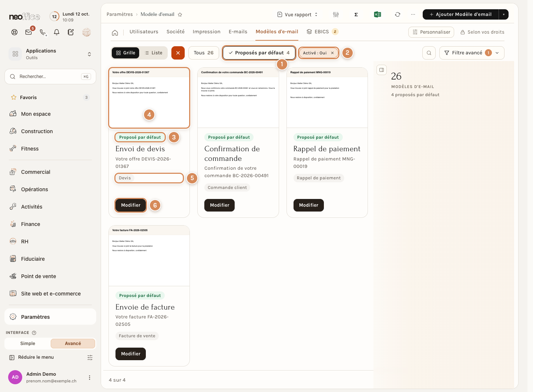This screenshot has height=392, width=533.
Task: Open the notifications bell
Action: pyautogui.click(x=57, y=32)
